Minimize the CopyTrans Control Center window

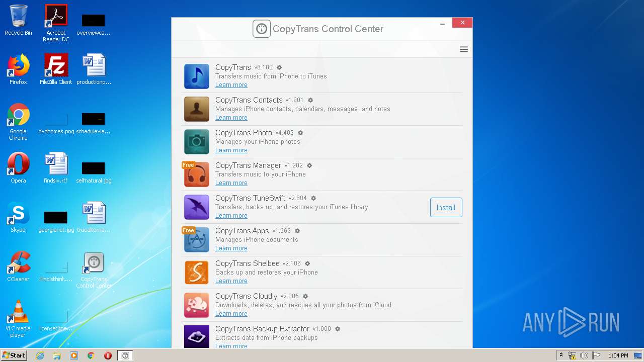click(x=442, y=23)
